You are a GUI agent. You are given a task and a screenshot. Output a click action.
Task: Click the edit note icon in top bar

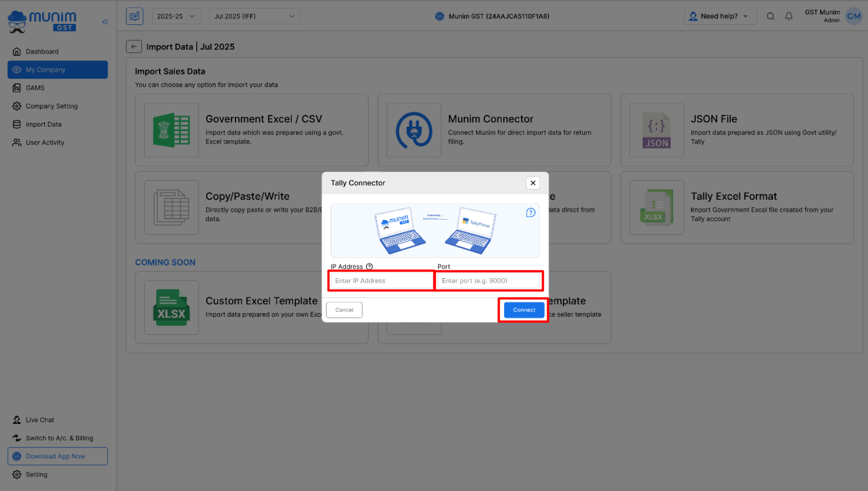click(x=134, y=16)
